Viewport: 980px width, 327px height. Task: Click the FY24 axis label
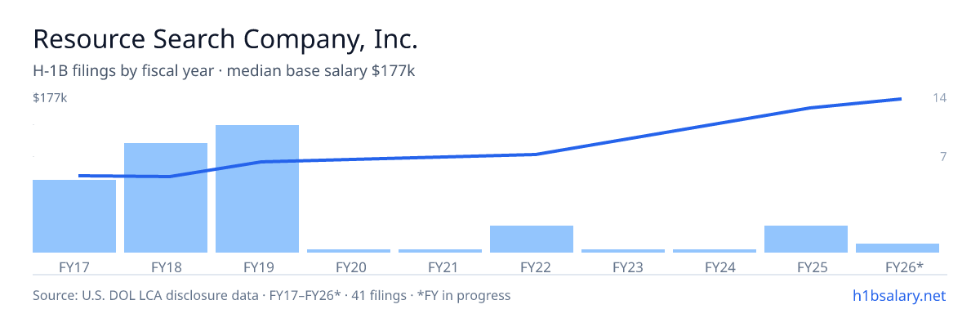715,267
